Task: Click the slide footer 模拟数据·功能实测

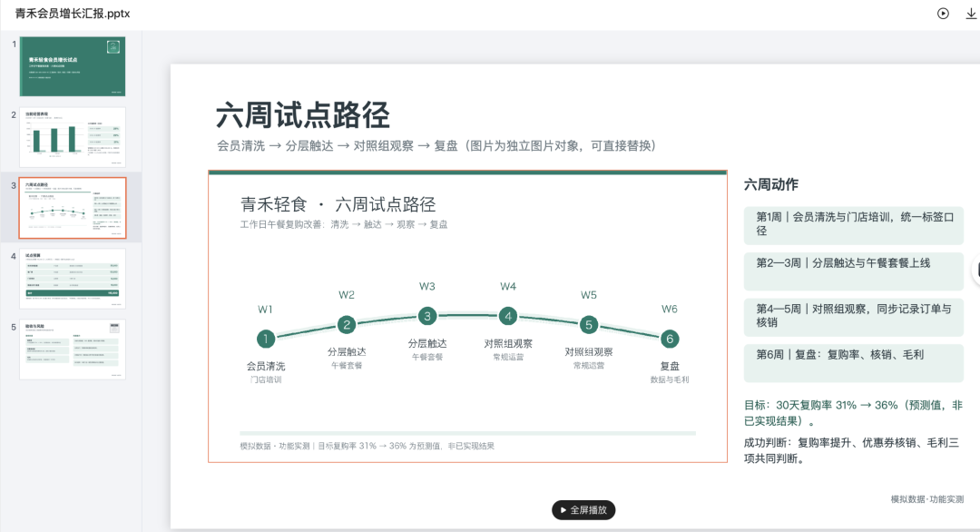Action: [926, 499]
